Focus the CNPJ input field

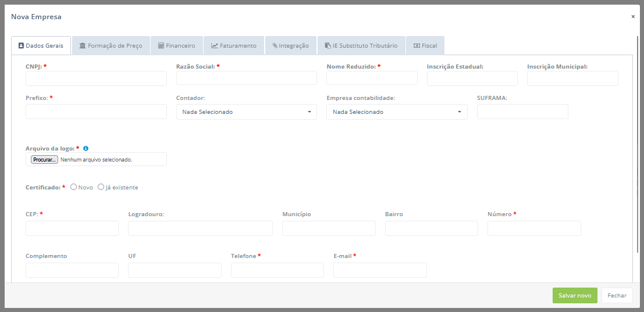click(x=96, y=78)
